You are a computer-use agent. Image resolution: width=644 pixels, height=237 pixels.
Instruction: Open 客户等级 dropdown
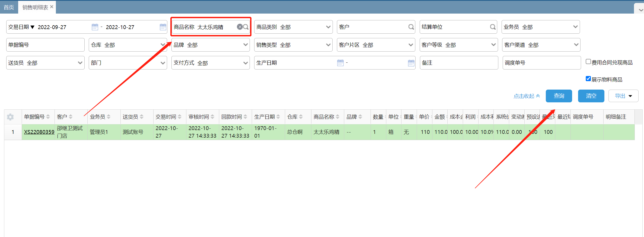click(x=459, y=45)
